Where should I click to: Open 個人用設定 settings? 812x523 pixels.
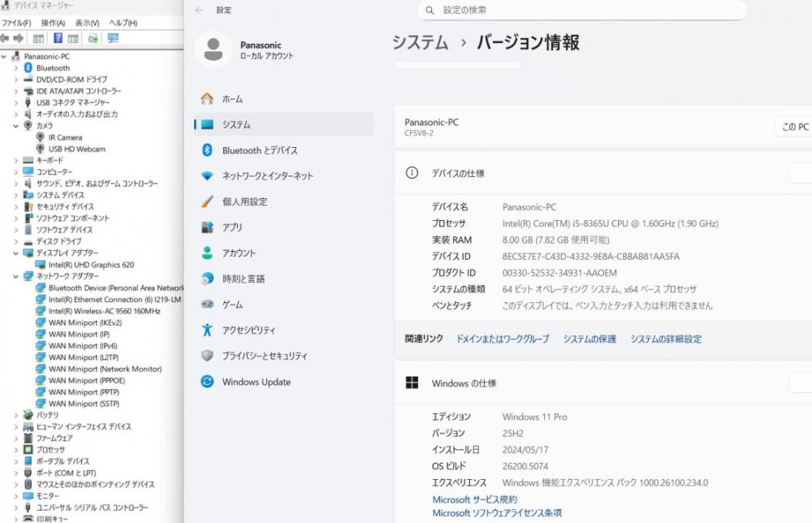click(283, 201)
